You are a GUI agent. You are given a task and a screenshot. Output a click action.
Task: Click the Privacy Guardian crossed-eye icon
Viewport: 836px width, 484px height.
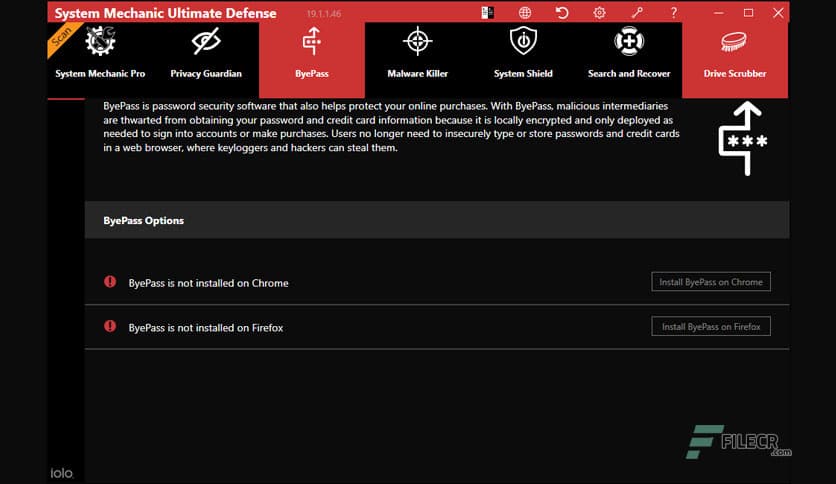(206, 41)
